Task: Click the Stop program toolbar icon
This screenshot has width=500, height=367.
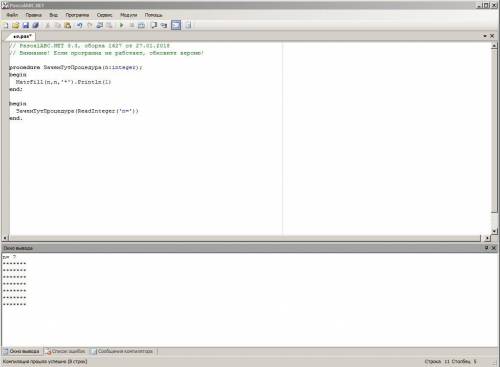Action: pos(132,25)
